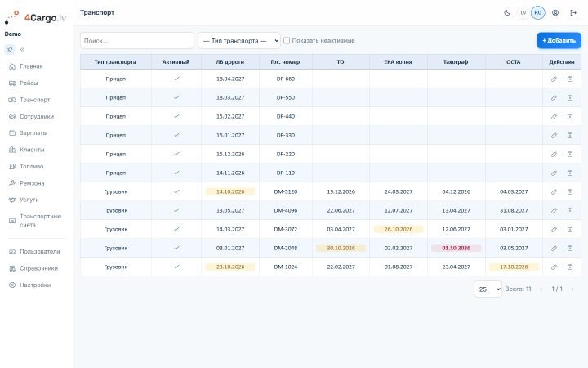Viewport: 588px width, 368px height.
Task: Delete trailer DP-550
Action: click(x=570, y=97)
